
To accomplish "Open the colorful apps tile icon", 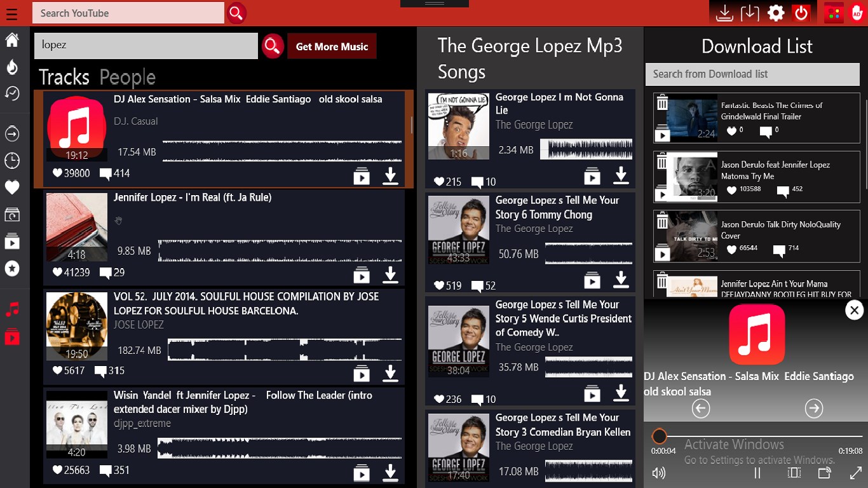I will tap(834, 13).
